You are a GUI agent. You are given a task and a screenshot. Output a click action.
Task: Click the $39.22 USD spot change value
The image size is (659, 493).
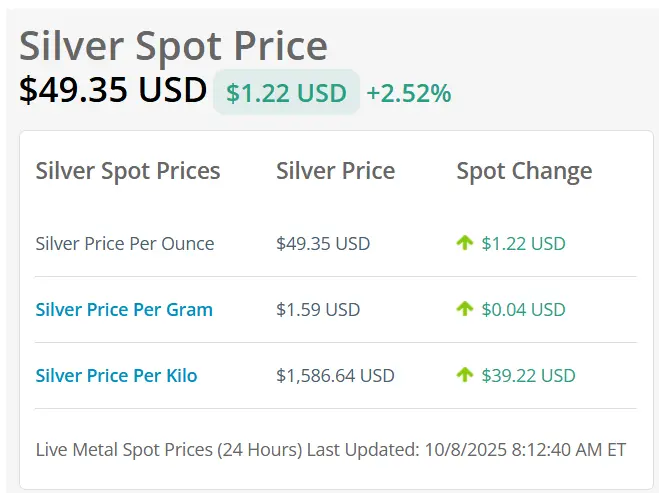coord(528,376)
